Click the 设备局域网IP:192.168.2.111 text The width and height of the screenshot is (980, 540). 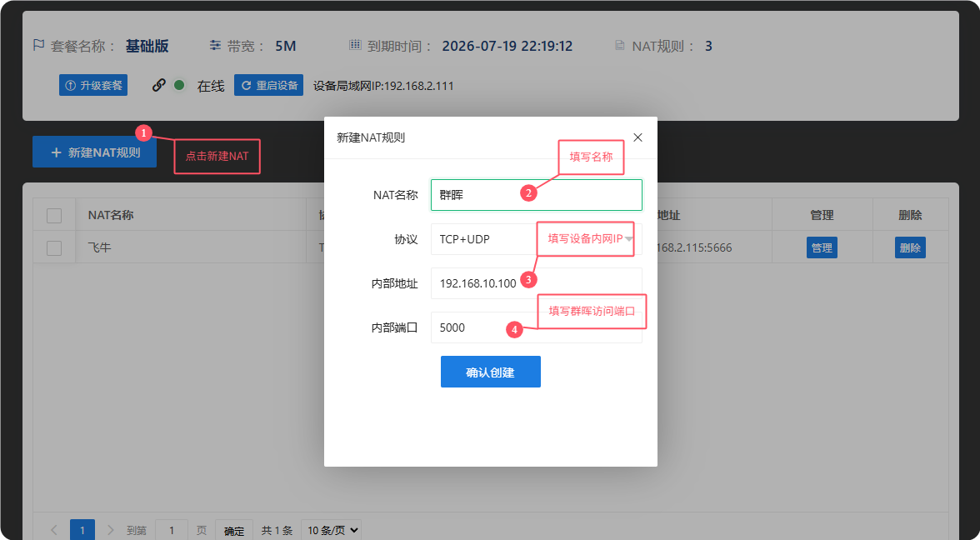[383, 86]
